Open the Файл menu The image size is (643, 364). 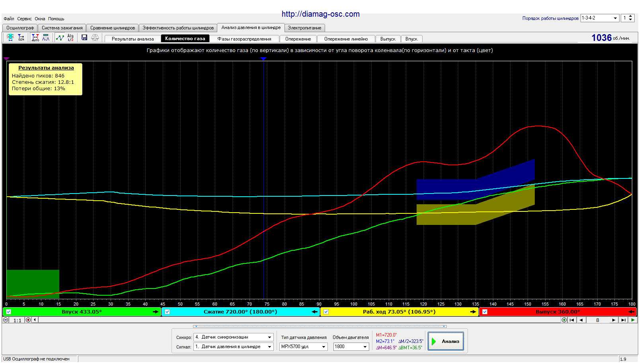coord(9,19)
